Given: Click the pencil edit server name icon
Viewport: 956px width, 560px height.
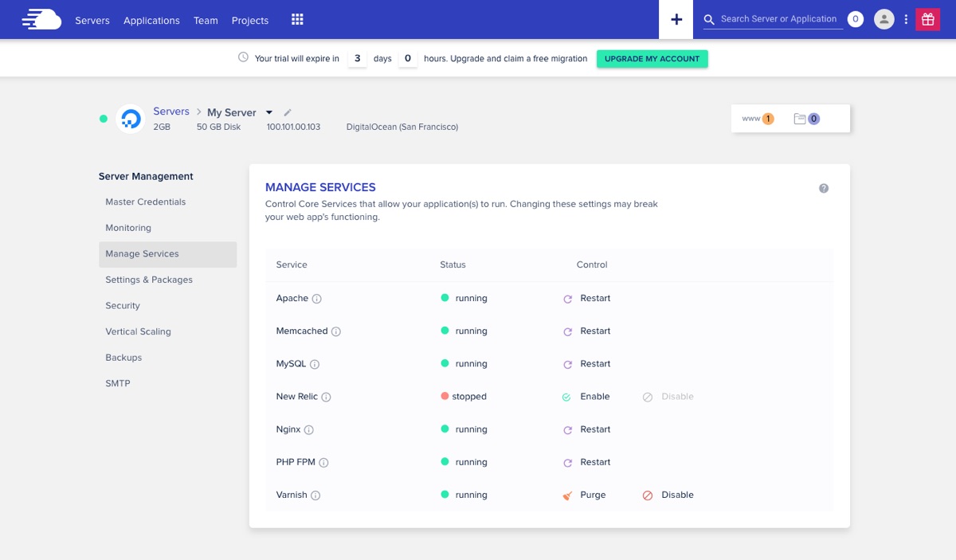Looking at the screenshot, I should [288, 112].
